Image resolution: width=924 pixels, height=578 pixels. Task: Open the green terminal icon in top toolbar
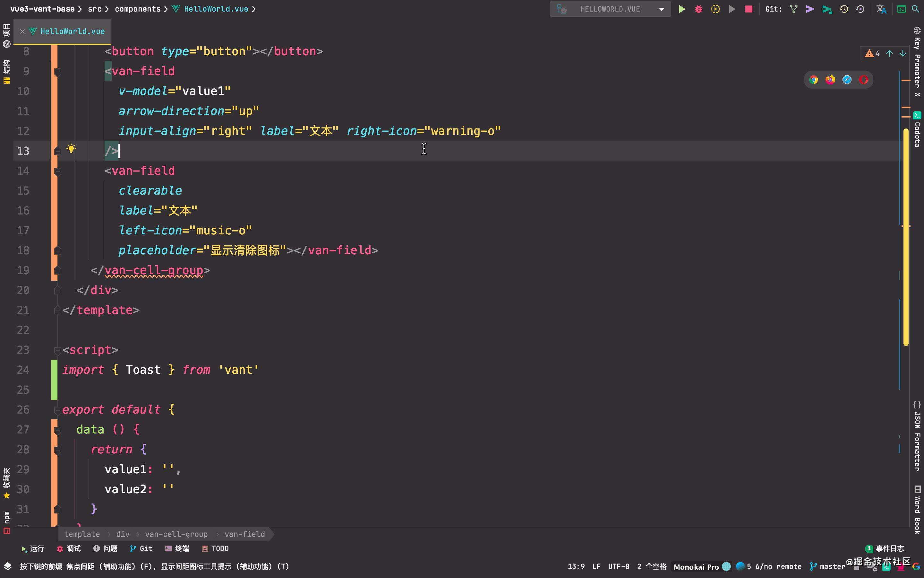[x=902, y=9]
